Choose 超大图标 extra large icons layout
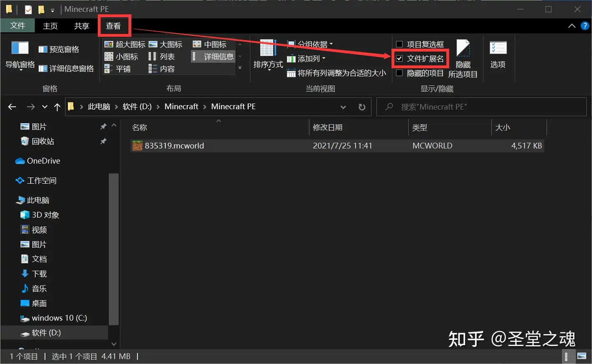 [x=125, y=44]
